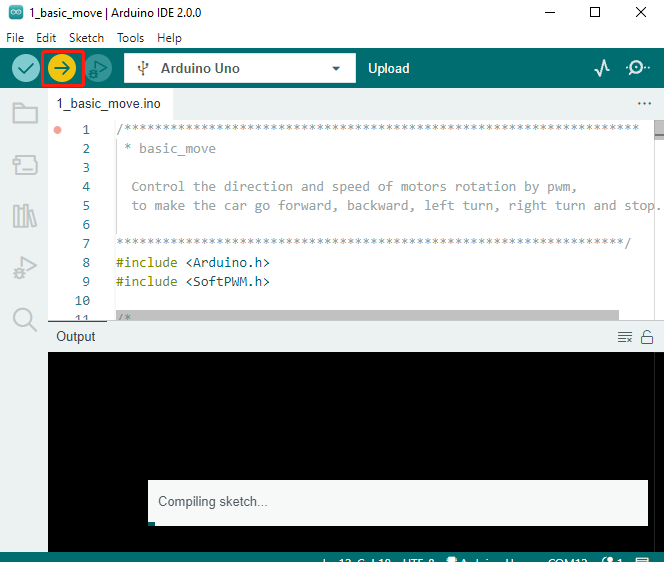Screen dimensions: 664x562
Task: Click the #include <Arduino.h> line
Action: [193, 263]
